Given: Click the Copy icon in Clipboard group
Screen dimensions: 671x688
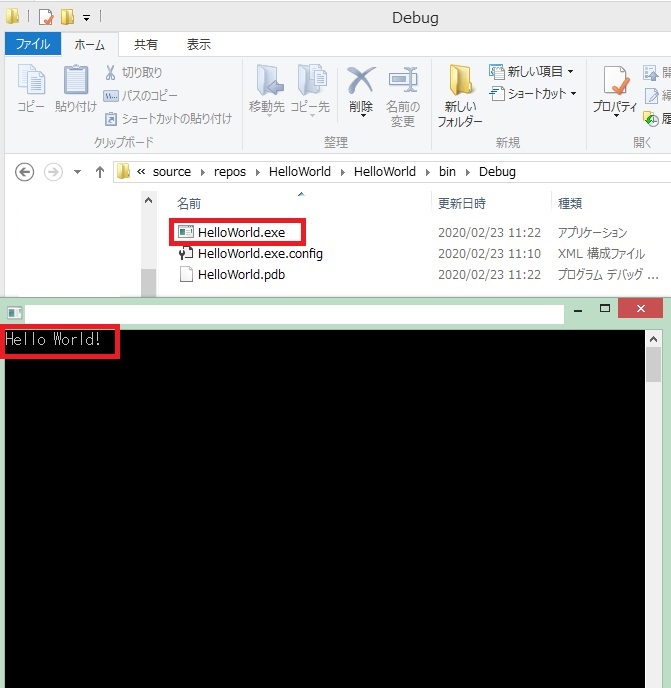Looking at the screenshot, I should (x=31, y=80).
